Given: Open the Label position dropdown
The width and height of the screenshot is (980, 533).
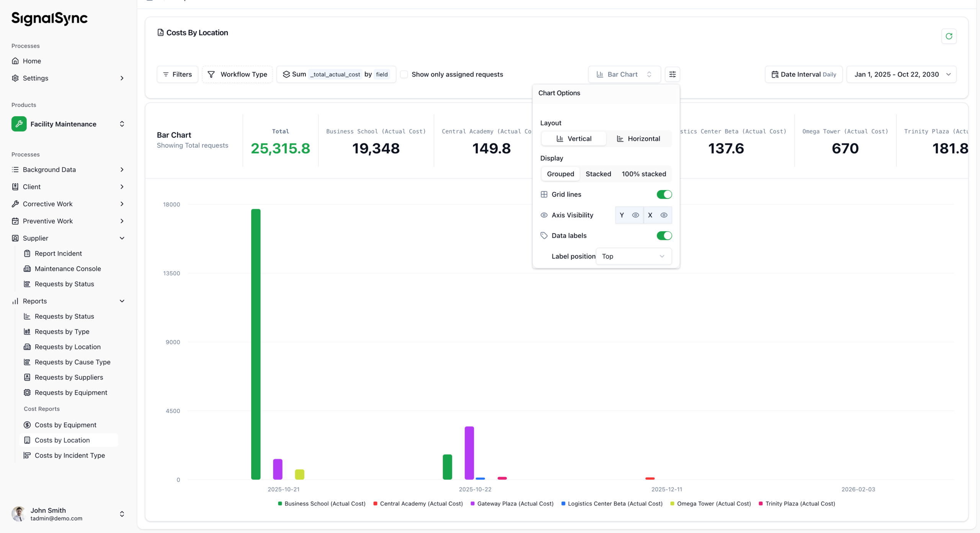Looking at the screenshot, I should 633,256.
